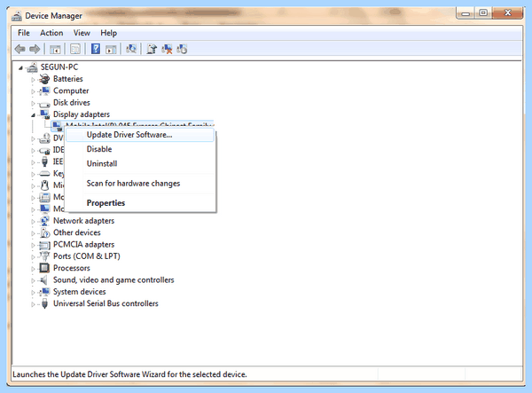Choose Properties from the context menu
The width and height of the screenshot is (532, 393).
tap(140, 203)
